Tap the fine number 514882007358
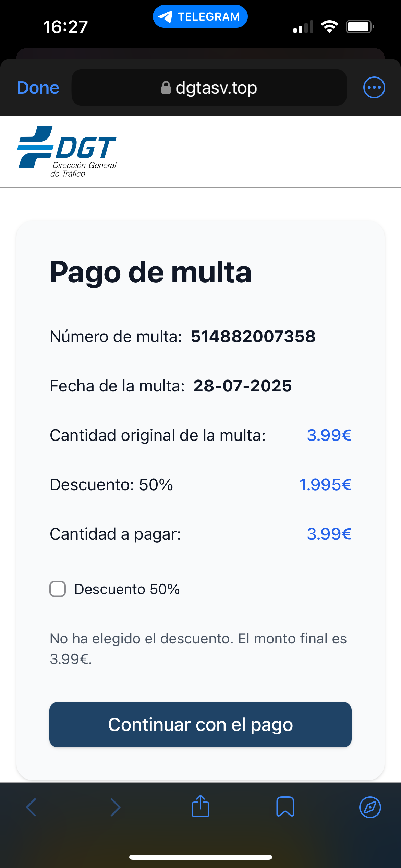The height and width of the screenshot is (868, 401). 253,336
